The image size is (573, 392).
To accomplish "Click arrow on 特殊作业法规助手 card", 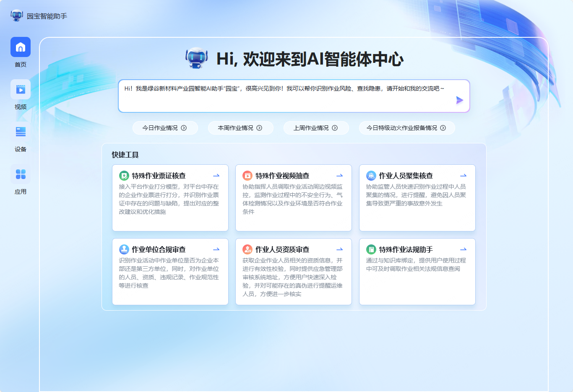I will pyautogui.click(x=464, y=249).
